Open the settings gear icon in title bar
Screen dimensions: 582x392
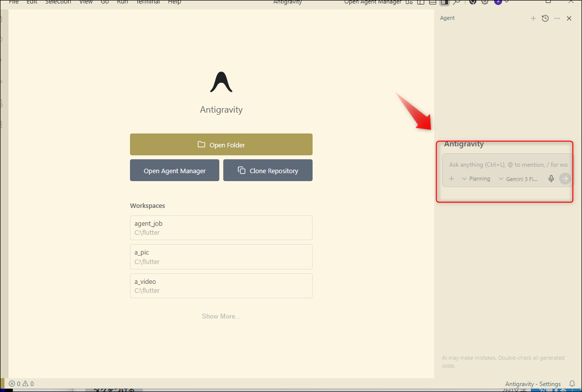click(x=485, y=2)
